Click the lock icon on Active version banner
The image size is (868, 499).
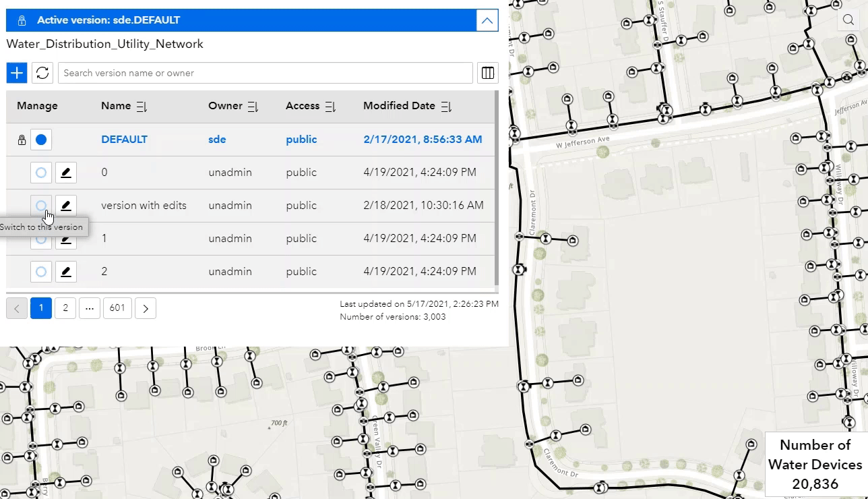[20, 20]
